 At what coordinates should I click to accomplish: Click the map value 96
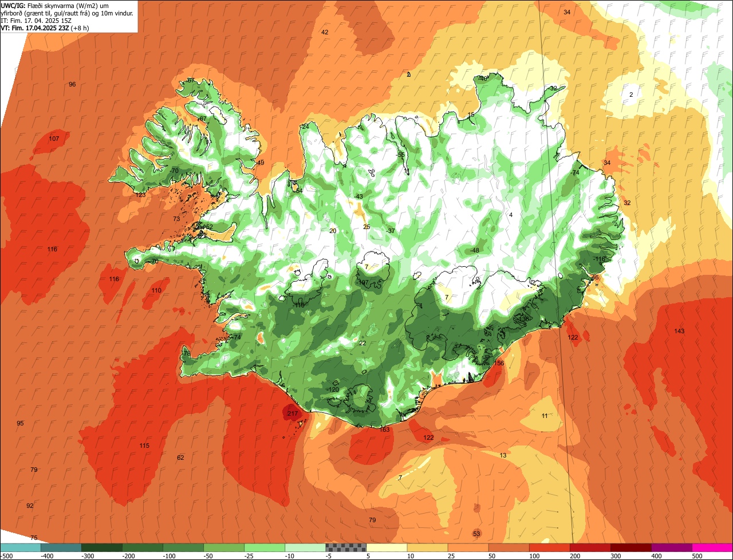72,84
